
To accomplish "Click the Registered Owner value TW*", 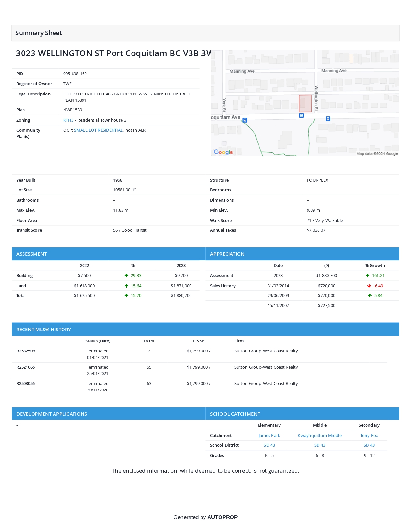I will point(67,84).
